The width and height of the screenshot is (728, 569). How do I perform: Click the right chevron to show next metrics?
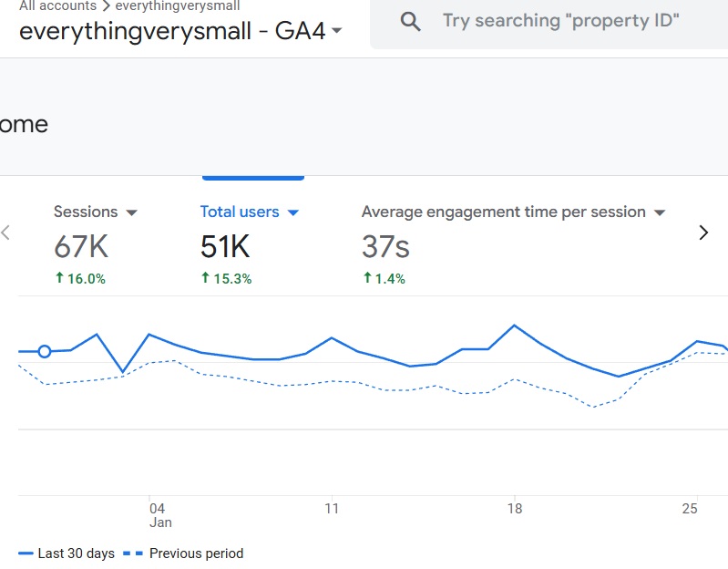(703, 233)
